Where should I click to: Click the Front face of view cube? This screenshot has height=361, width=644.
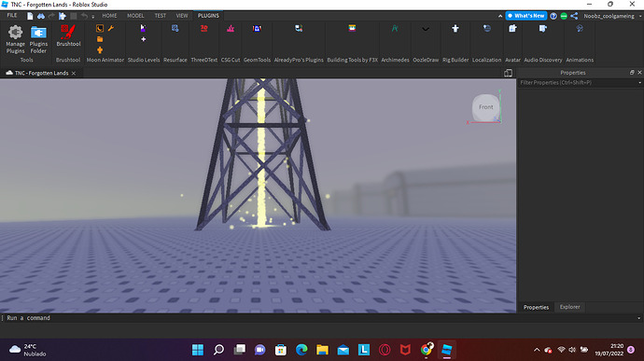click(485, 107)
